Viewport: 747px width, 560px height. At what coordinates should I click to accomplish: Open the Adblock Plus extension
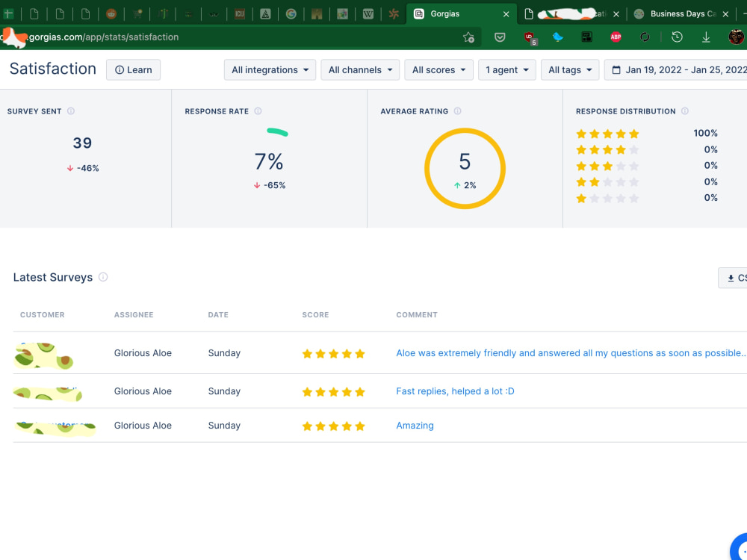(616, 37)
